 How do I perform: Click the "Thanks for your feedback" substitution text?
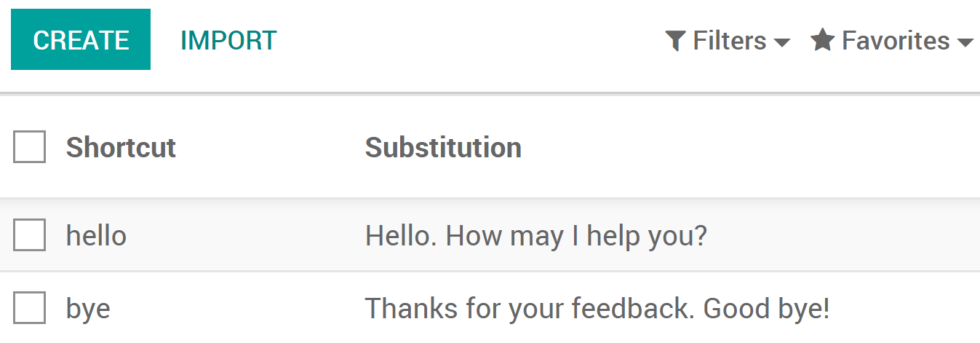(597, 309)
